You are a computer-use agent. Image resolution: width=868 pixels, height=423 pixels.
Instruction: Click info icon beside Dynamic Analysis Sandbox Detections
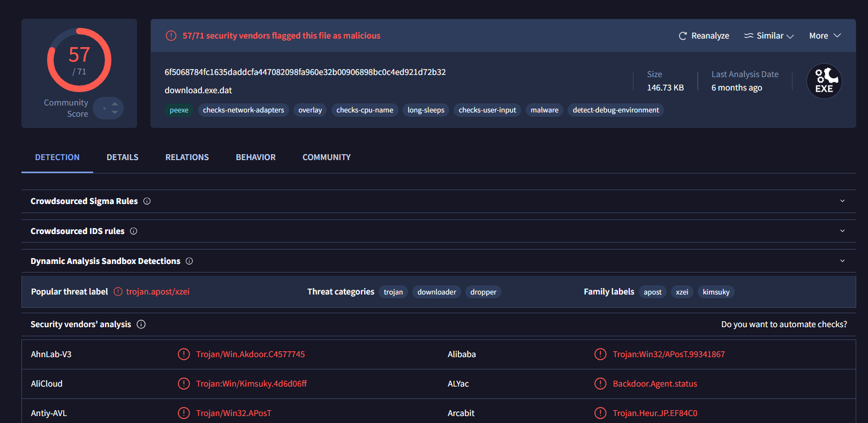[189, 261]
